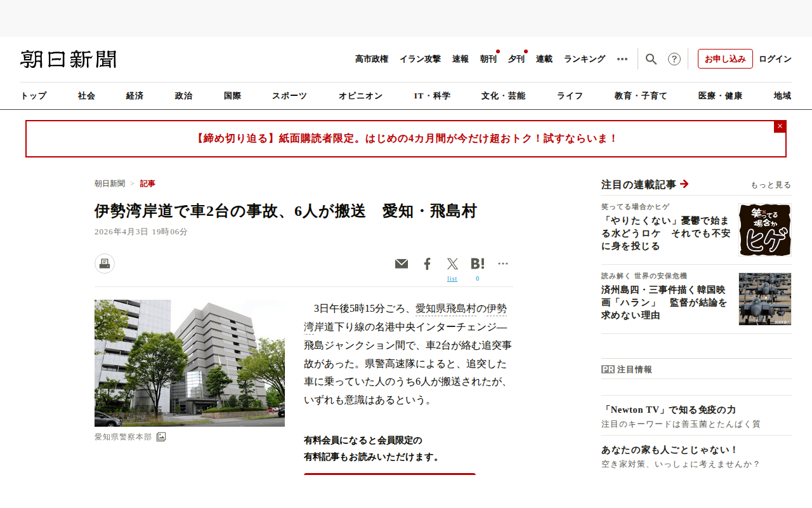Click the red arrow next to 注目の連載記事
The height and width of the screenshot is (508, 812).
tap(684, 184)
